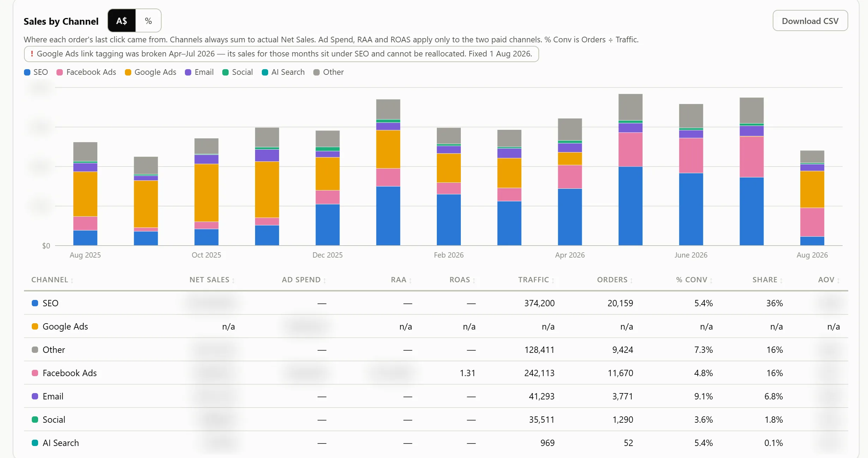This screenshot has width=868, height=458.
Task: Click the sort arrows beside % CONV
Action: click(x=711, y=281)
